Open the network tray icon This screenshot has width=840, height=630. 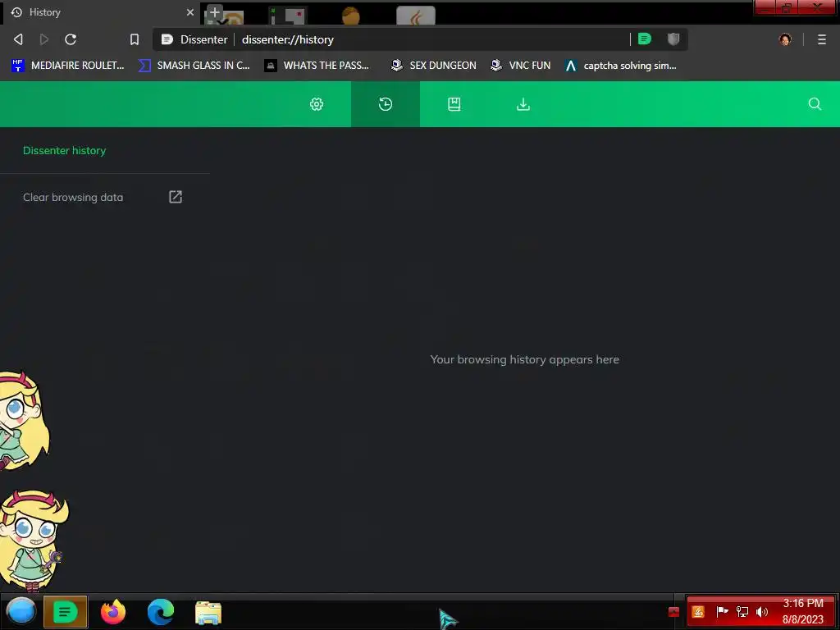(x=742, y=612)
